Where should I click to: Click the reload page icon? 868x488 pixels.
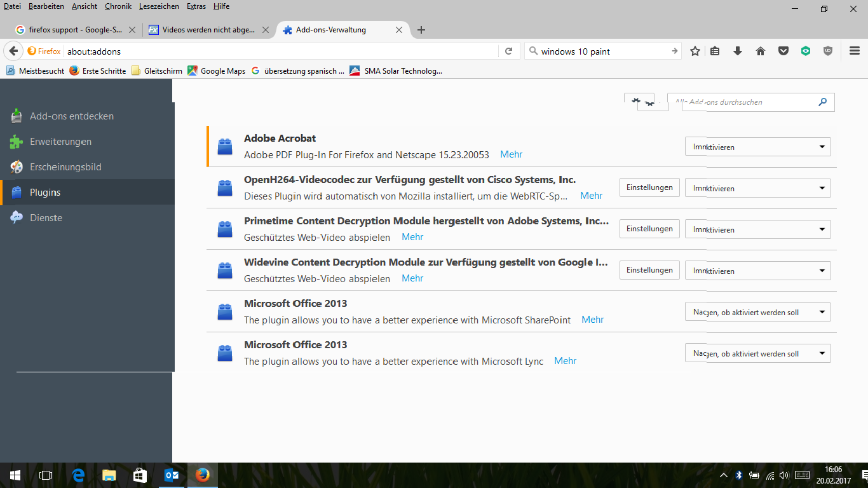pos(508,51)
